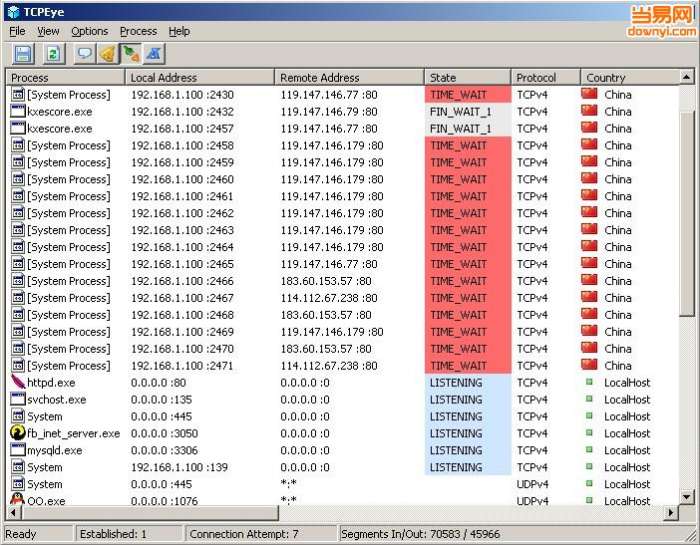The image size is (700, 545).
Task: Click the speech bubble tooltips toolbar icon
Action: 84,54
